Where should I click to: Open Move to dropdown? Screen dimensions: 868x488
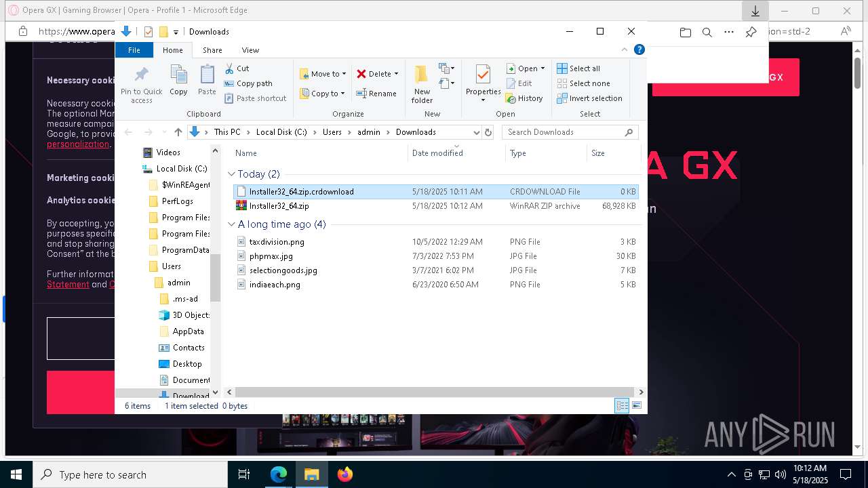[323, 74]
